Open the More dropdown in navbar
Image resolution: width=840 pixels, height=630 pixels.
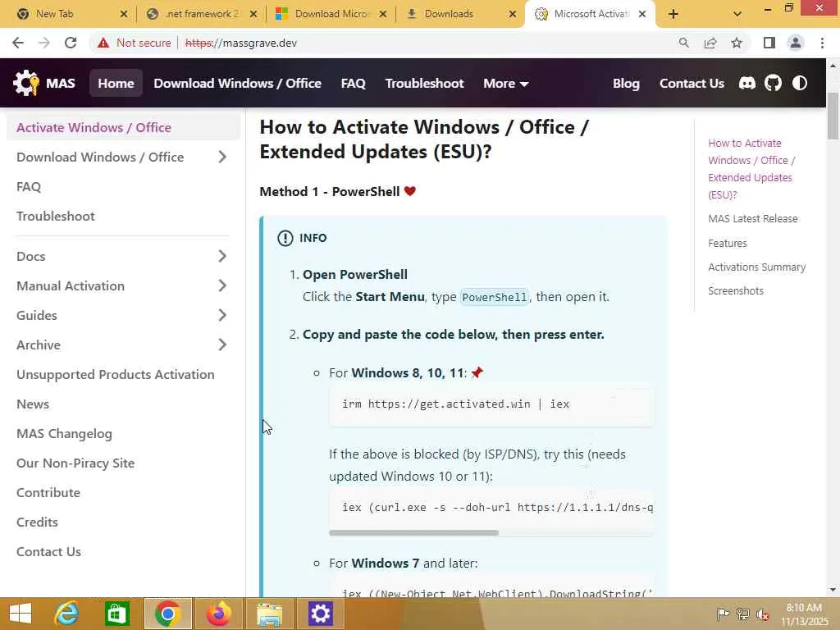505,83
